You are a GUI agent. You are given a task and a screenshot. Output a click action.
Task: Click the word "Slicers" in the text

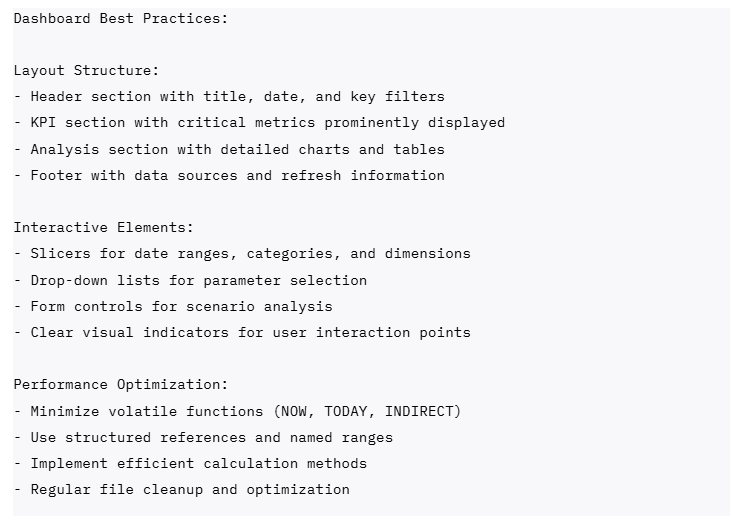click(x=60, y=254)
